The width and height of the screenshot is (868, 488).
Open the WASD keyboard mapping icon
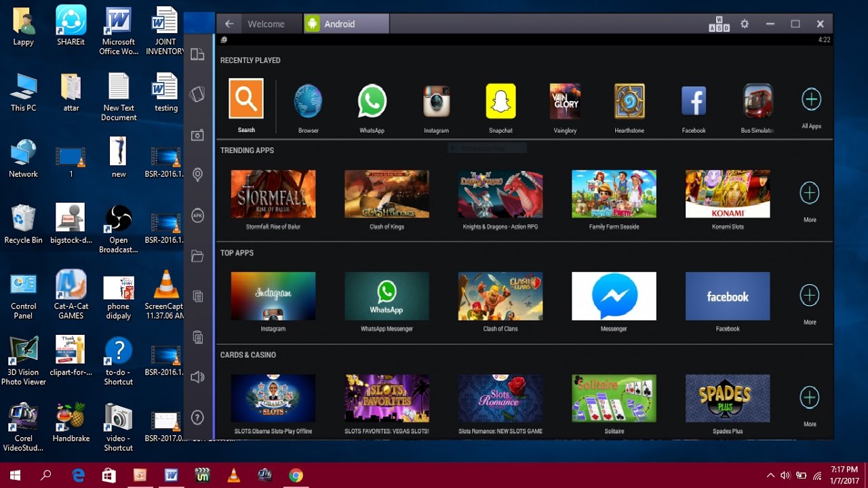tap(719, 24)
